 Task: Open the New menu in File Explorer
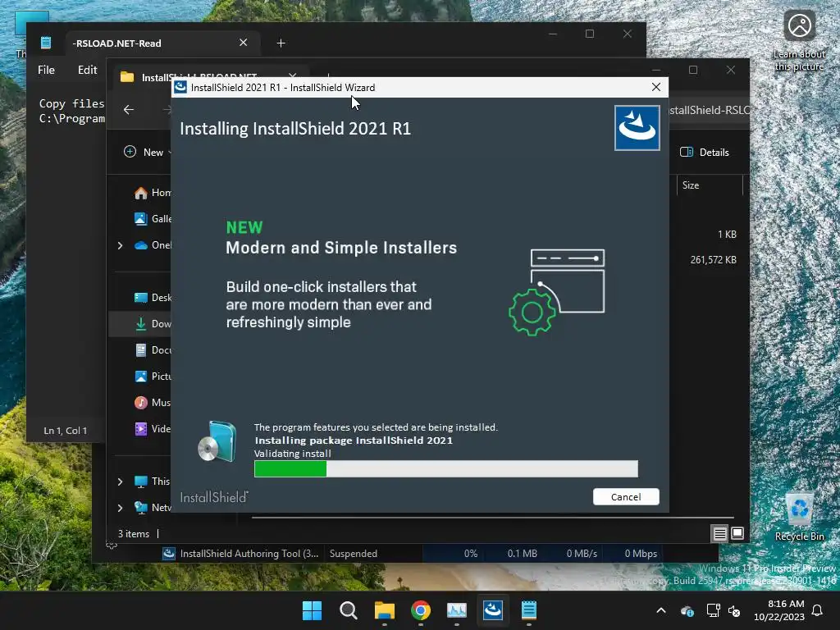click(x=148, y=152)
